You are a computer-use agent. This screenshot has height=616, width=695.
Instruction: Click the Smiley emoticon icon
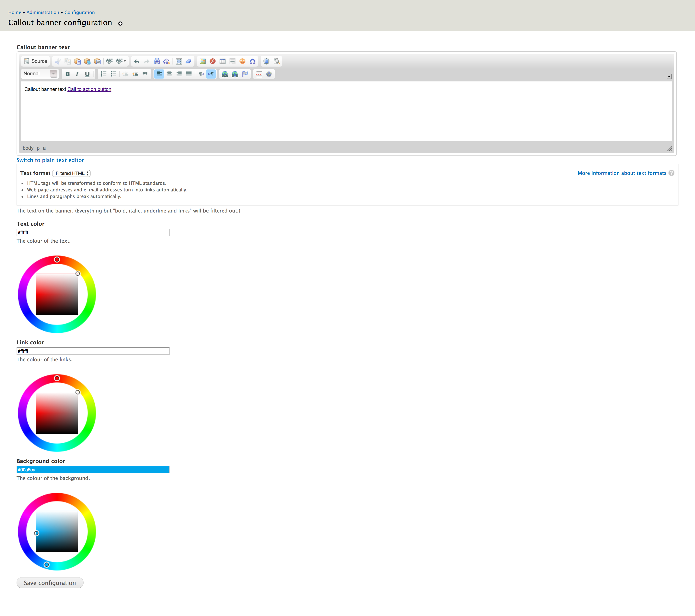[x=242, y=61]
